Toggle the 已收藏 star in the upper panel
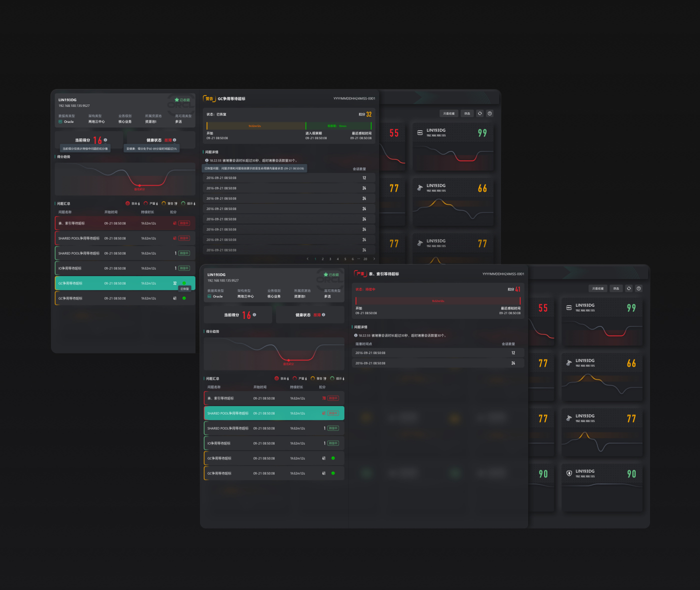700x590 pixels. 177,100
